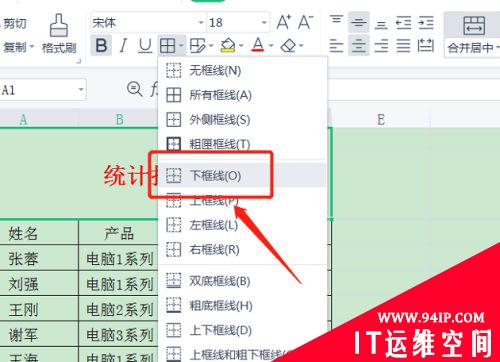Image resolution: width=500 pixels, height=362 pixels.
Task: Click the Merge and Center icon
Action: pyautogui.click(x=474, y=25)
